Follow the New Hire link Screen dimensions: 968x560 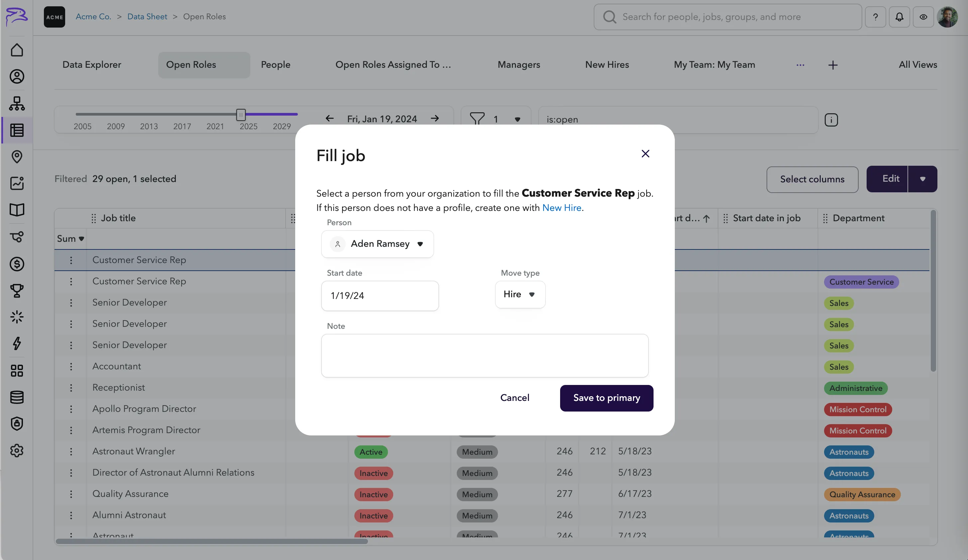pos(561,208)
